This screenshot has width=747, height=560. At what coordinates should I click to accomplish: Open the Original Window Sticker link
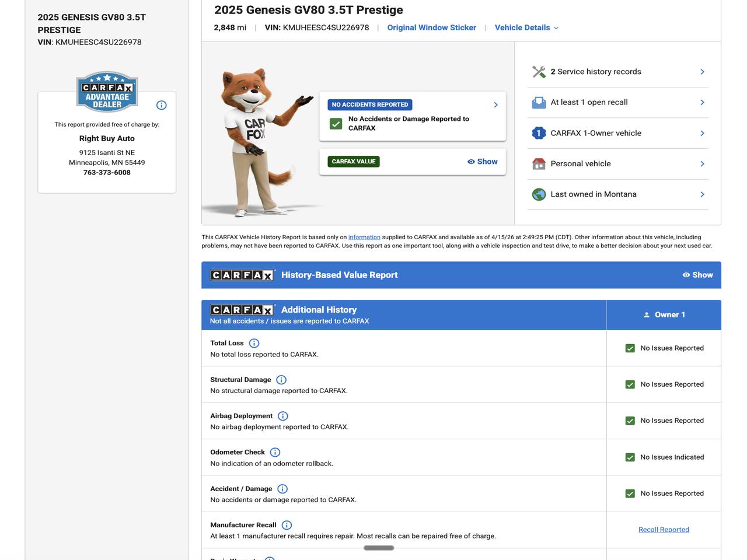tap(431, 27)
